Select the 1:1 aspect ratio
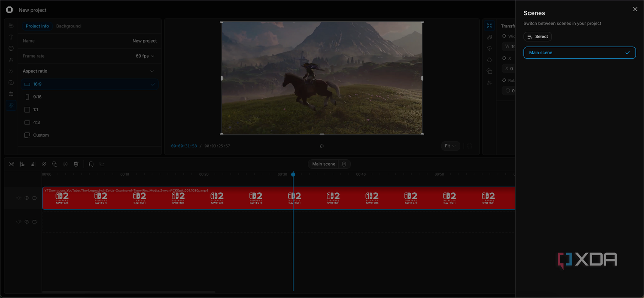644x298 pixels. [x=90, y=109]
